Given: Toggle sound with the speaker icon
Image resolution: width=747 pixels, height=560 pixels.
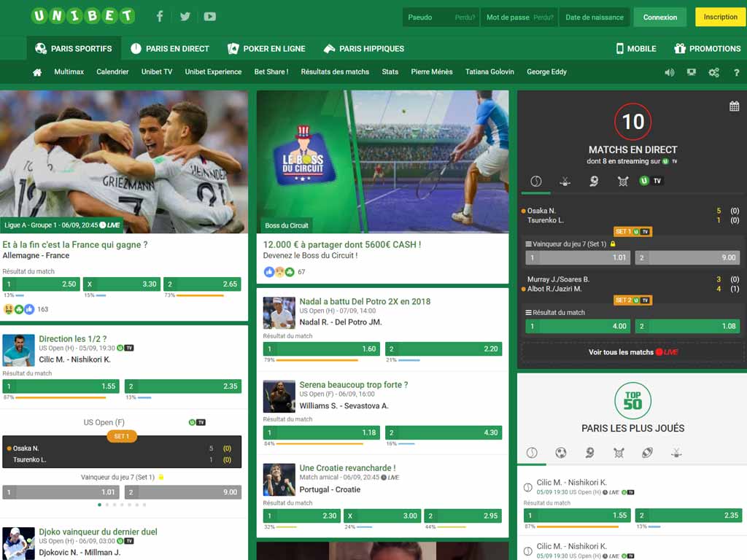Looking at the screenshot, I should (670, 72).
